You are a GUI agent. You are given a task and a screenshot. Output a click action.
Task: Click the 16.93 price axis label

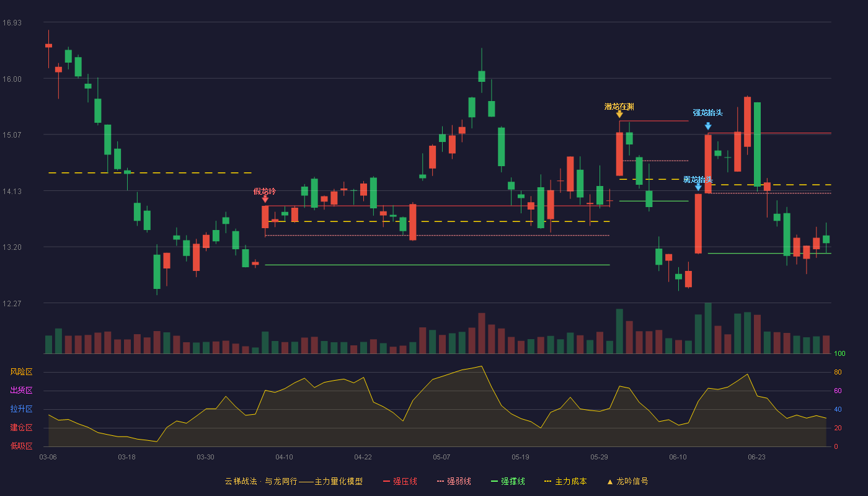point(12,23)
